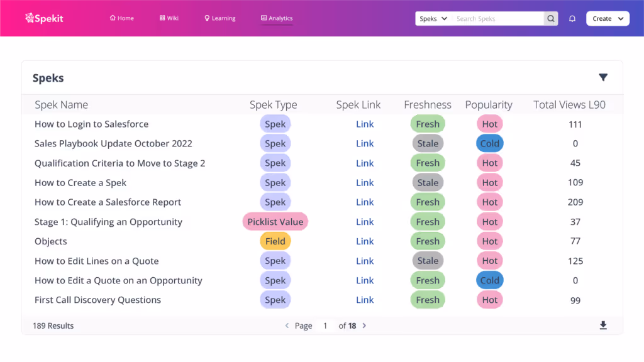The height and width of the screenshot is (362, 644).
Task: Open Link in the Objects row
Action: [x=365, y=241]
